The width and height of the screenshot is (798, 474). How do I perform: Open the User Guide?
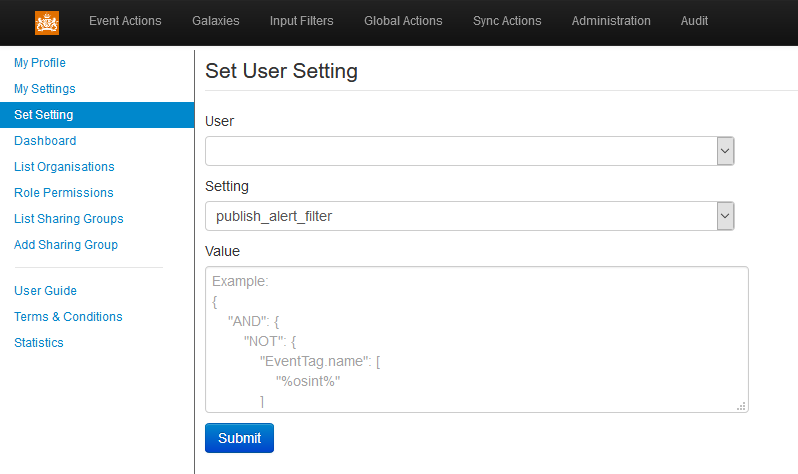point(45,290)
